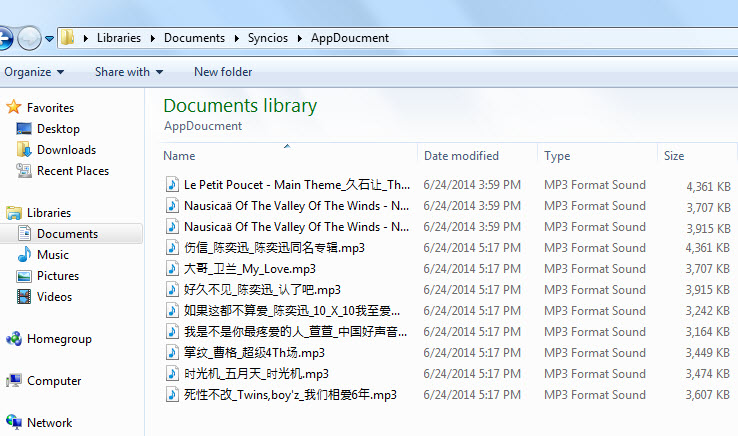This screenshot has height=436, width=738.
Task: Expand the arrow after Libraries in address bar
Action: 152,38
